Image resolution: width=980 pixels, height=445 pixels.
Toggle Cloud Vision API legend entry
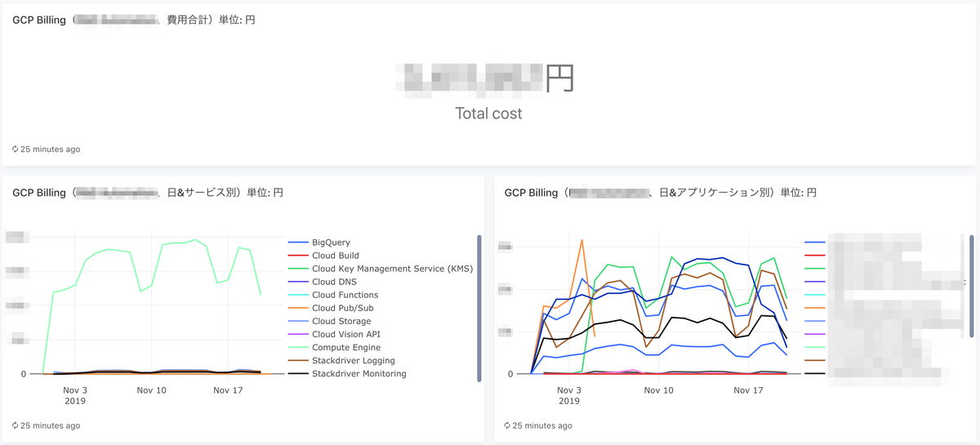tap(334, 334)
